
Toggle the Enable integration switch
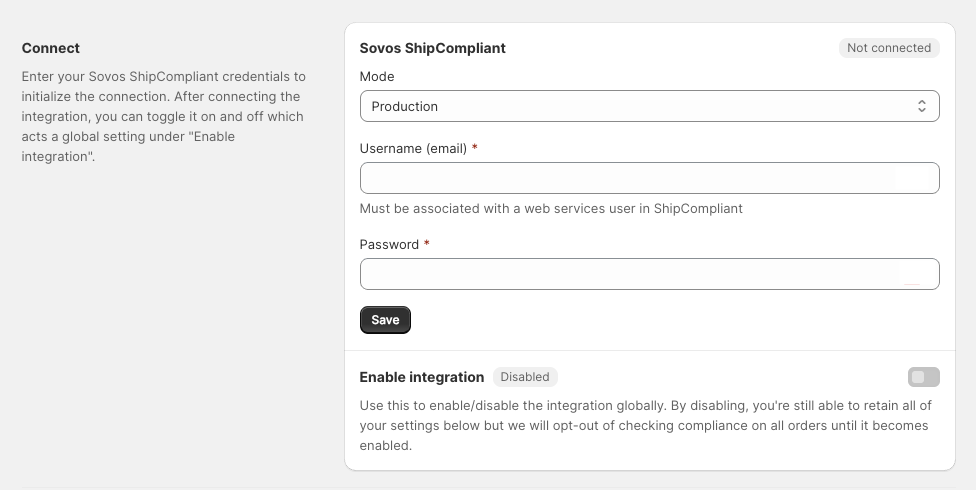[x=924, y=377]
